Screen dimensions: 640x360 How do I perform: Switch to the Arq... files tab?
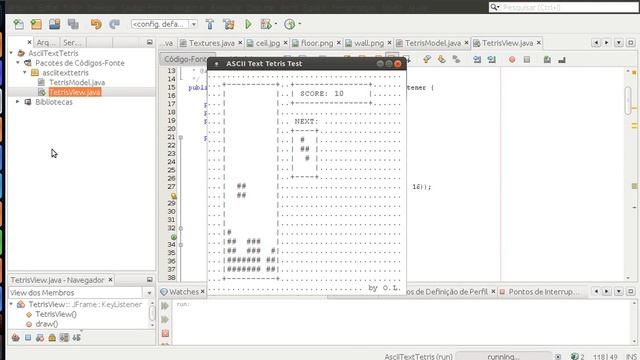pos(46,42)
